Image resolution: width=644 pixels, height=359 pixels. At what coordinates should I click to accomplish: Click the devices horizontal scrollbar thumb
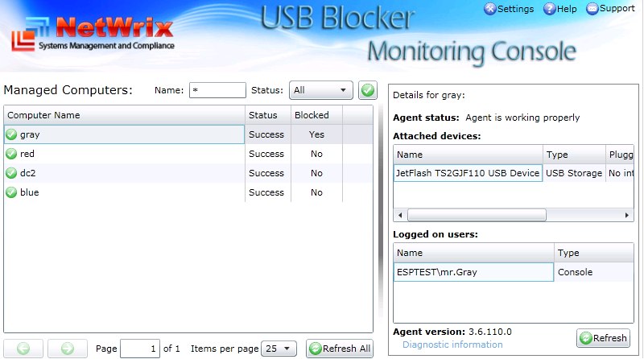(x=477, y=215)
